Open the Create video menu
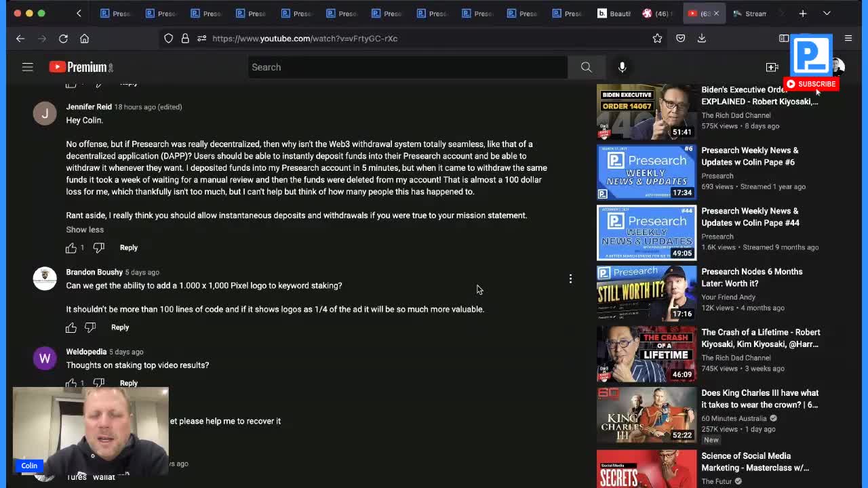This screenshot has height=488, width=868. [x=772, y=67]
